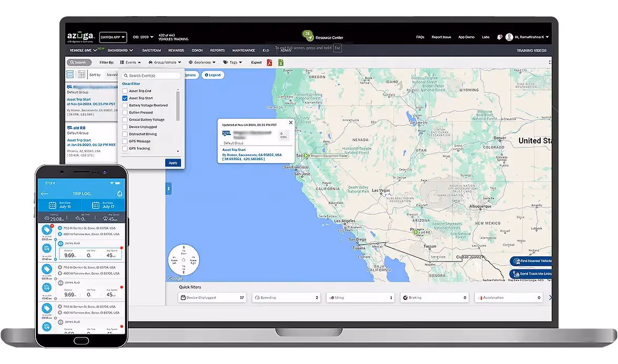This screenshot has height=364, width=618.
Task: Click the map tilt and rotate control
Action: (x=184, y=259)
